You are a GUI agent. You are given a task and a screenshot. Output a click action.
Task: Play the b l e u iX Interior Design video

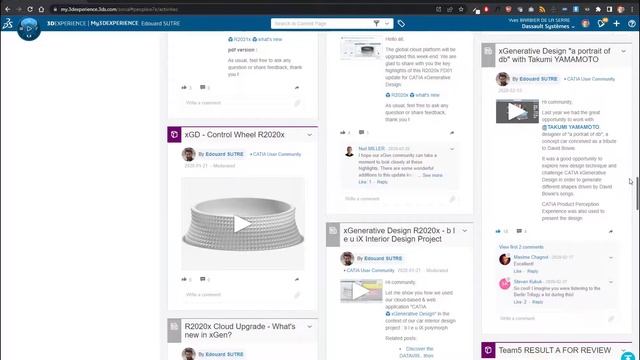click(x=361, y=291)
